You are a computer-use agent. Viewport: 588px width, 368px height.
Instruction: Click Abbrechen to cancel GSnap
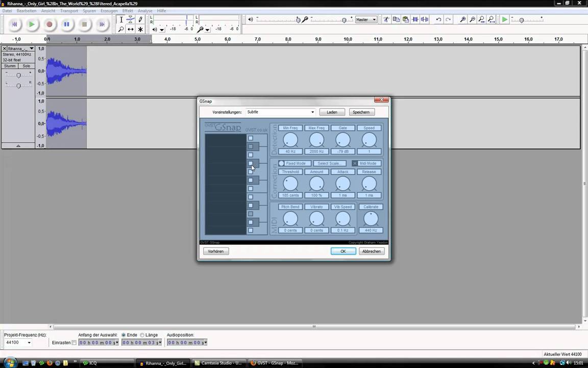click(372, 251)
